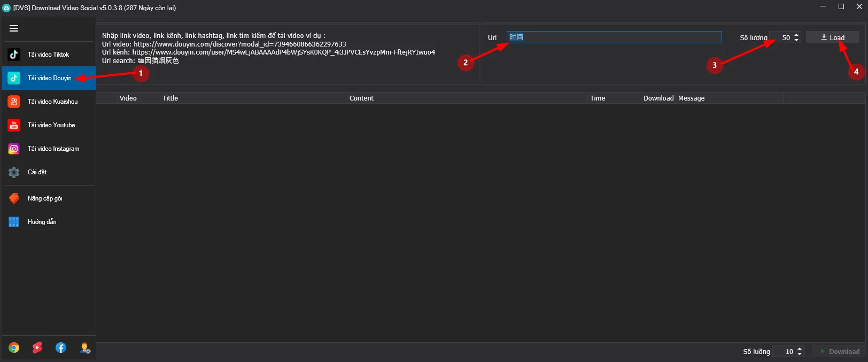Viewport: 868px width, 362px height.
Task: Decrease Số luồng value with down arrow
Action: 800,354
